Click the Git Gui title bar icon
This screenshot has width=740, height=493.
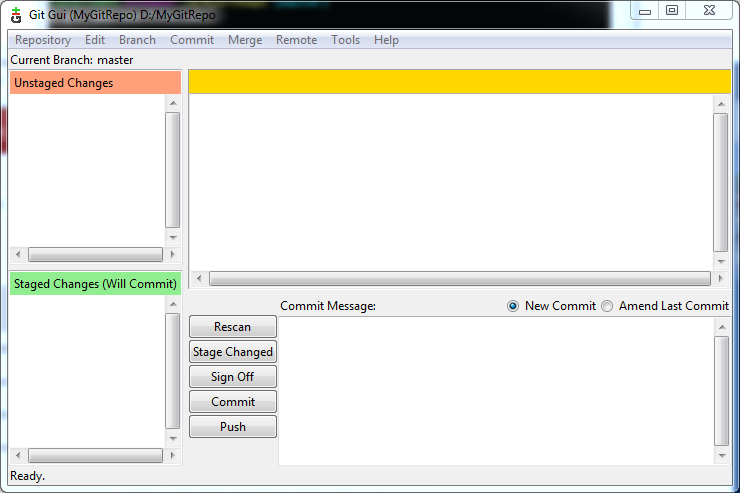[16, 15]
